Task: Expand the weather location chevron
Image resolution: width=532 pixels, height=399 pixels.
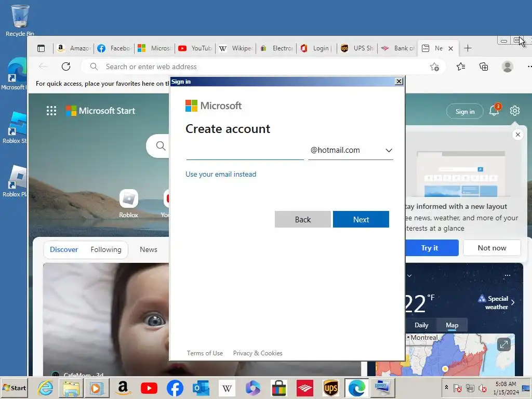Action: point(409,275)
